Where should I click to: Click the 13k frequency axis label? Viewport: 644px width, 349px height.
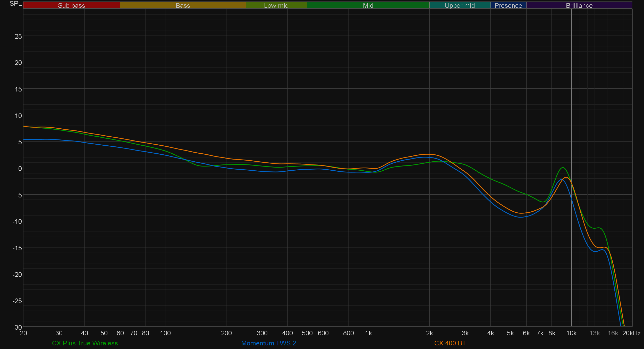tap(595, 333)
